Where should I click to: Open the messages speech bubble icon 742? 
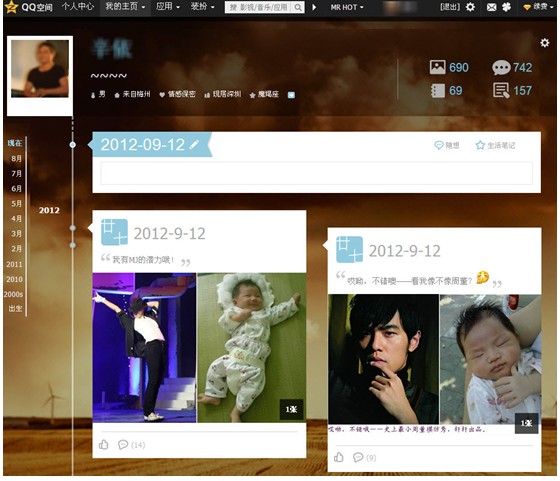pos(501,67)
